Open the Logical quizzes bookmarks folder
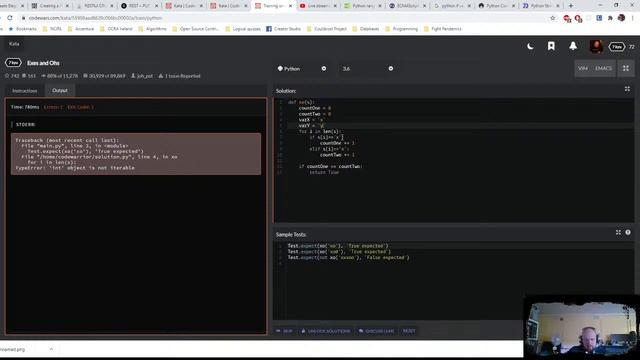 tap(242, 29)
